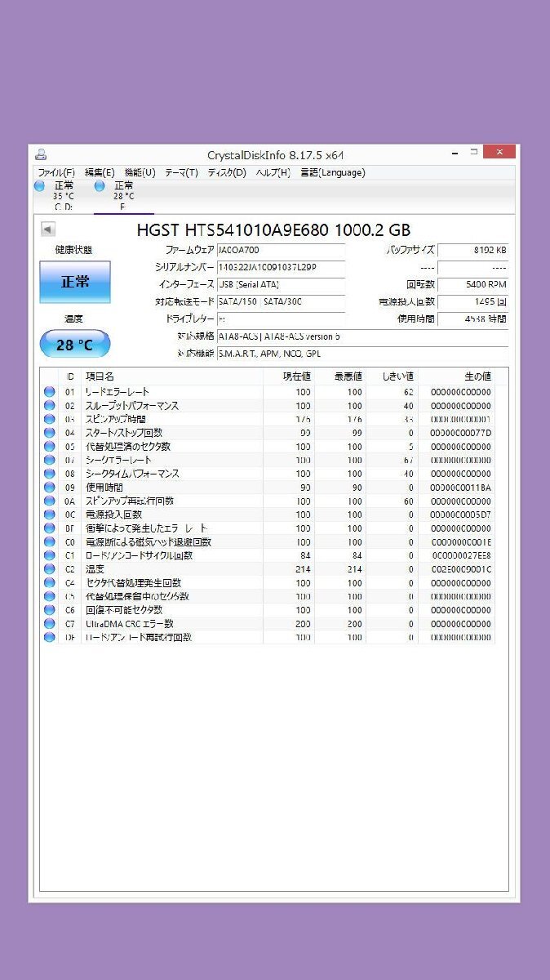Click status circle of row DF ロード/アンロード再試行回数
550x980 pixels.
click(50, 637)
